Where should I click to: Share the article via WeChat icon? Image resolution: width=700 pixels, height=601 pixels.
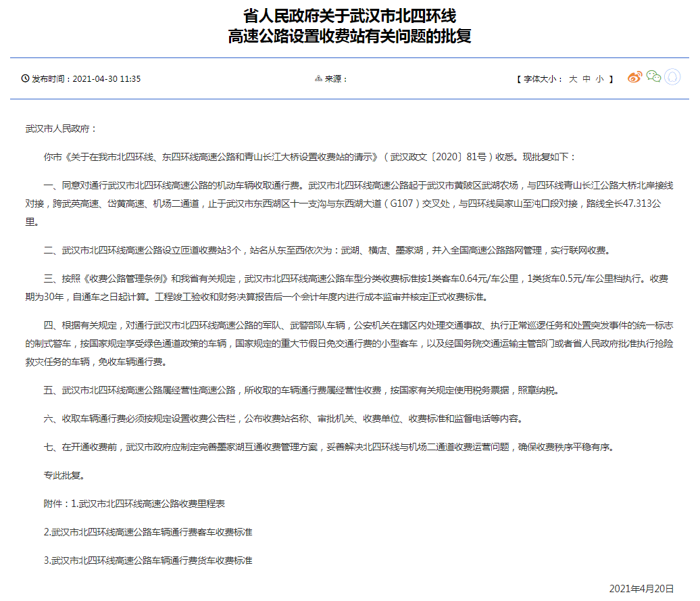[653, 77]
